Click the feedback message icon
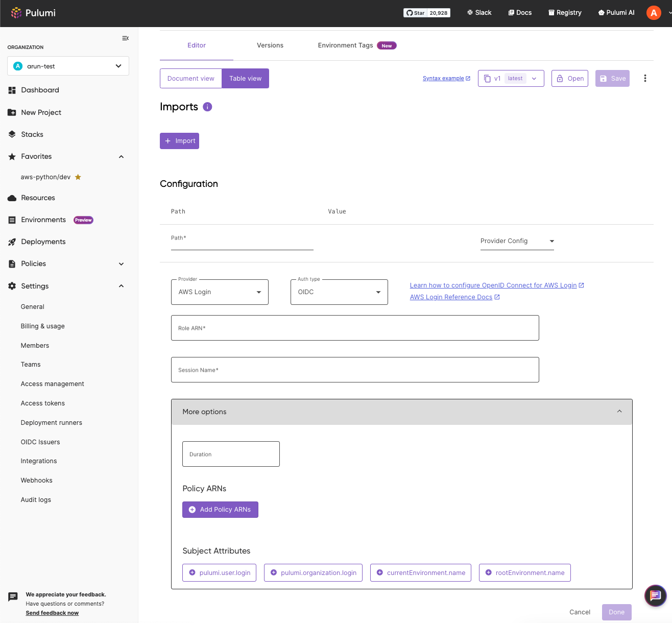Viewport: 672px width, 623px height. (13, 596)
